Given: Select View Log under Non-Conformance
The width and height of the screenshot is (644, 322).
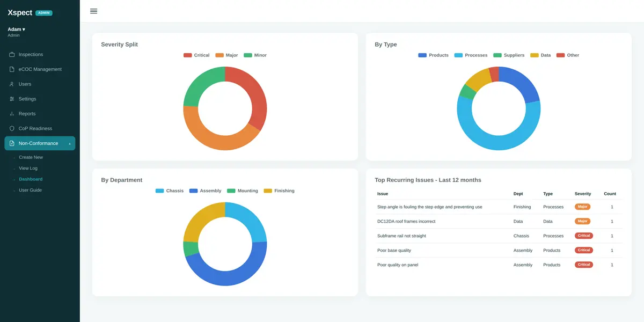Looking at the screenshot, I should [x=28, y=169].
